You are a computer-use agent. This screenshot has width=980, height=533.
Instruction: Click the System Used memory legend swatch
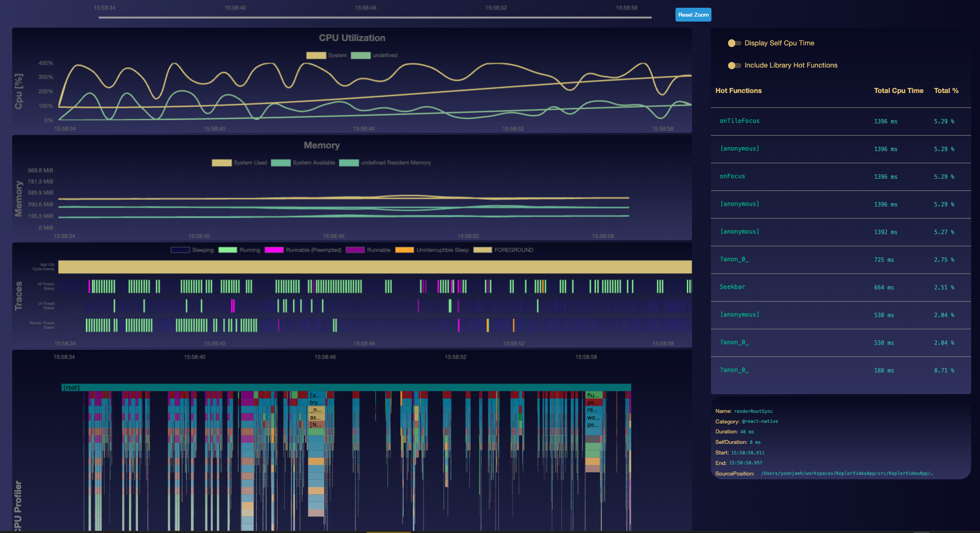[221, 163]
